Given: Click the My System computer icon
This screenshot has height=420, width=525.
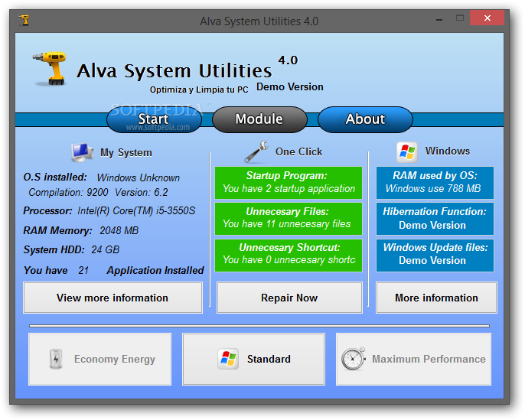Looking at the screenshot, I should [x=82, y=152].
